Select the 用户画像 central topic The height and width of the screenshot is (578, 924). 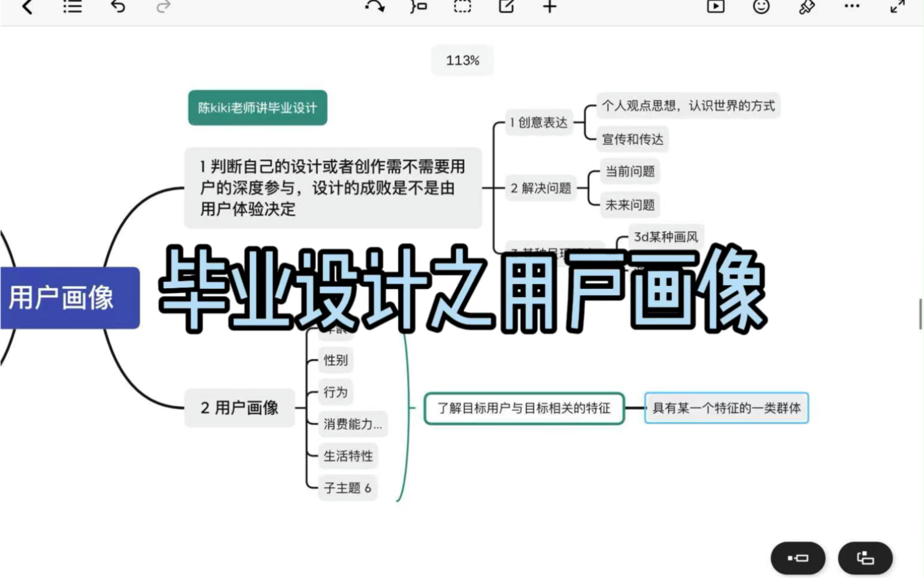coord(70,298)
